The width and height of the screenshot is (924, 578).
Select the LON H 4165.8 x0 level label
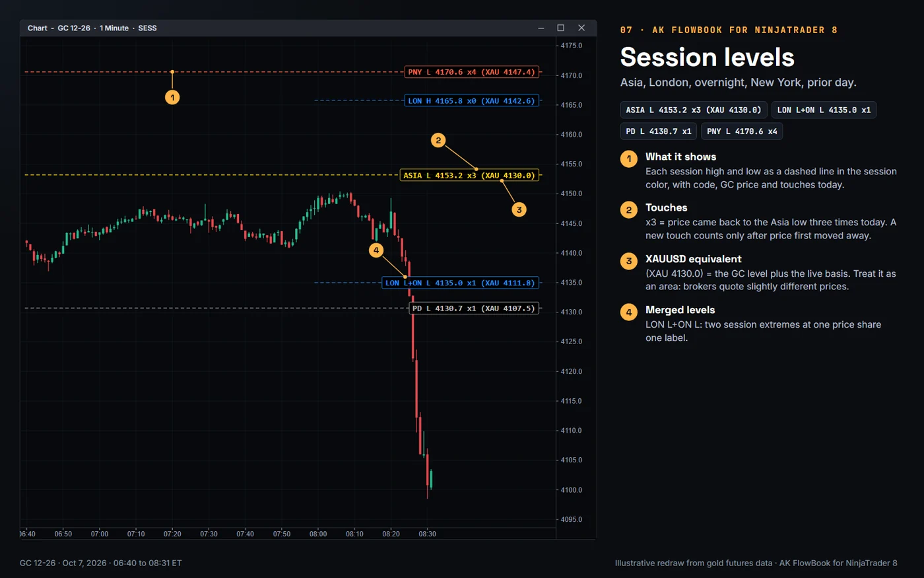[x=472, y=101]
